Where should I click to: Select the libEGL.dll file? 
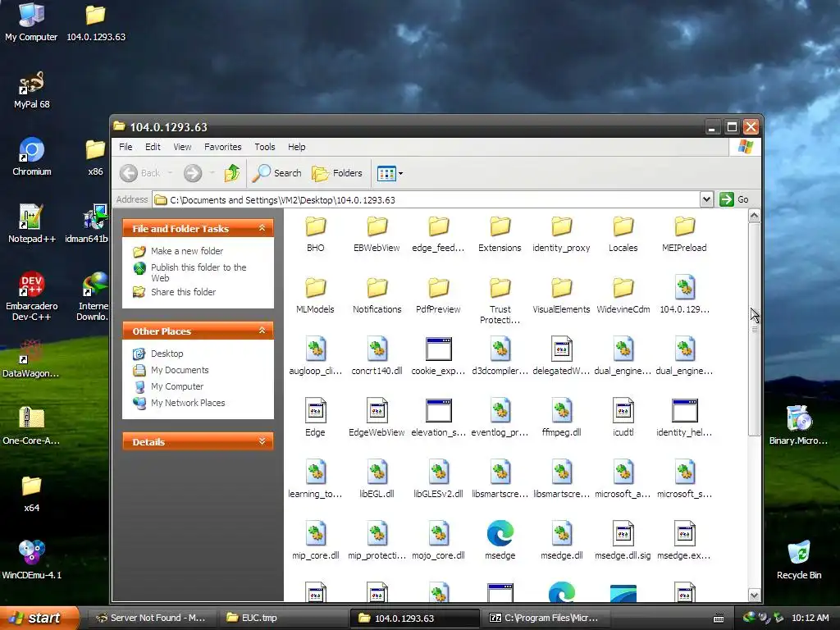[x=377, y=479]
